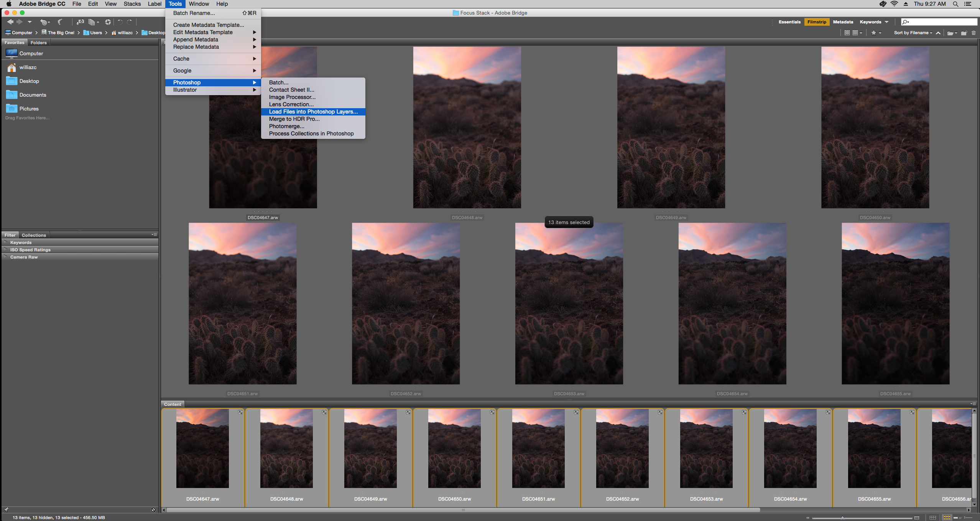Choose Load Files into Photoshop Layers

click(x=313, y=112)
